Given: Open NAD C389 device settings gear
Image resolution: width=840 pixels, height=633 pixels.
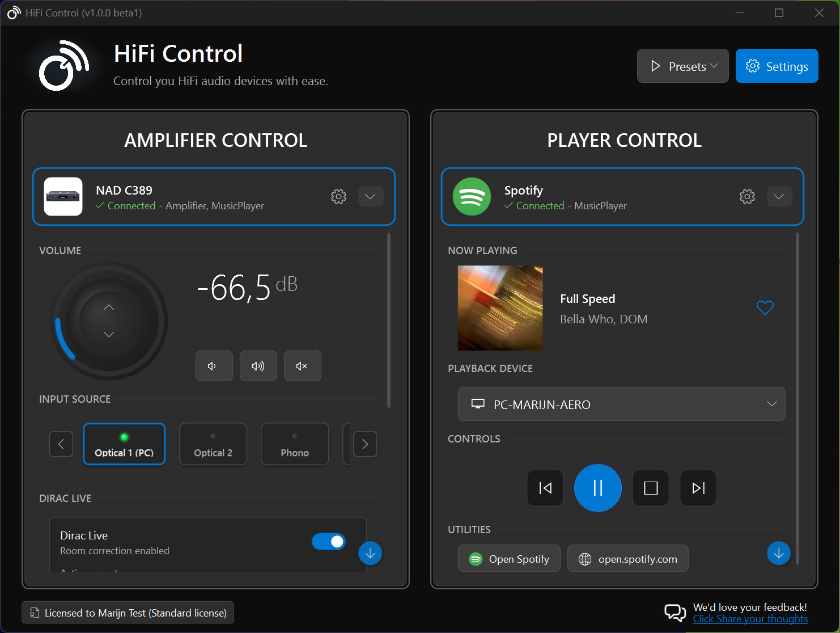Looking at the screenshot, I should 338,196.
